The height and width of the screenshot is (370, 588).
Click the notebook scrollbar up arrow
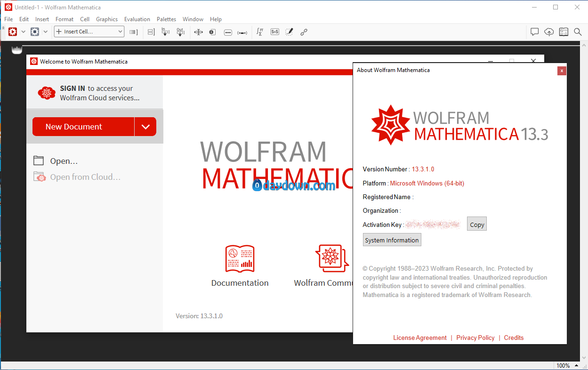pos(584,44)
